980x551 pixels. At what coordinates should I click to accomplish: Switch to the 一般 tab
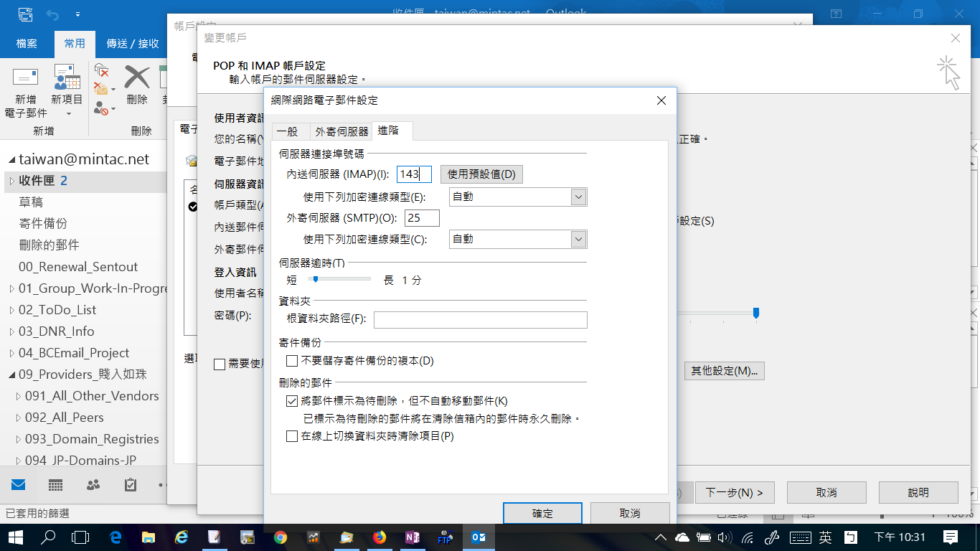click(x=287, y=131)
